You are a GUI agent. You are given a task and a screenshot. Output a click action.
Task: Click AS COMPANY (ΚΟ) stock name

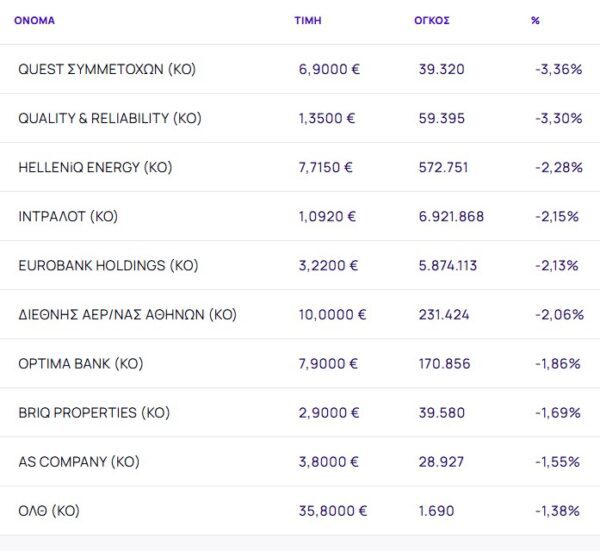pyautogui.click(x=78, y=461)
